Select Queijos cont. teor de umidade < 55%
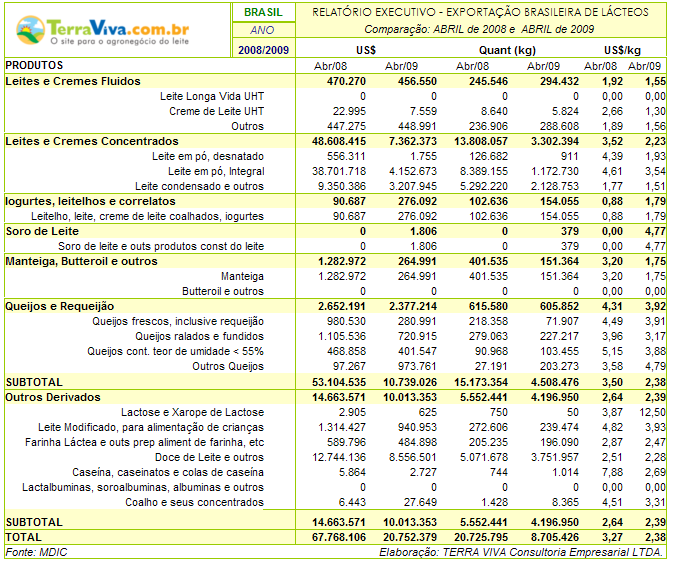This screenshot has height=563, width=673. point(175,351)
